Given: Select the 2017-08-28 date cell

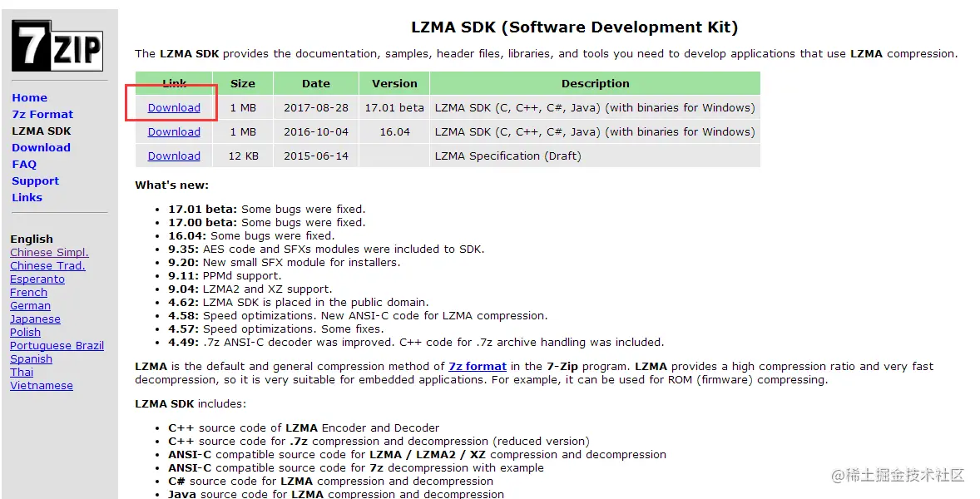Looking at the screenshot, I should coord(315,107).
